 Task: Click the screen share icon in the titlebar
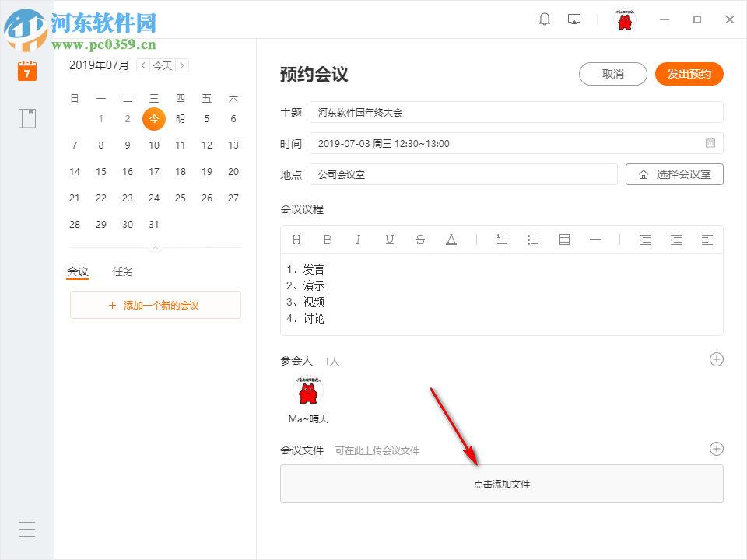click(x=574, y=19)
